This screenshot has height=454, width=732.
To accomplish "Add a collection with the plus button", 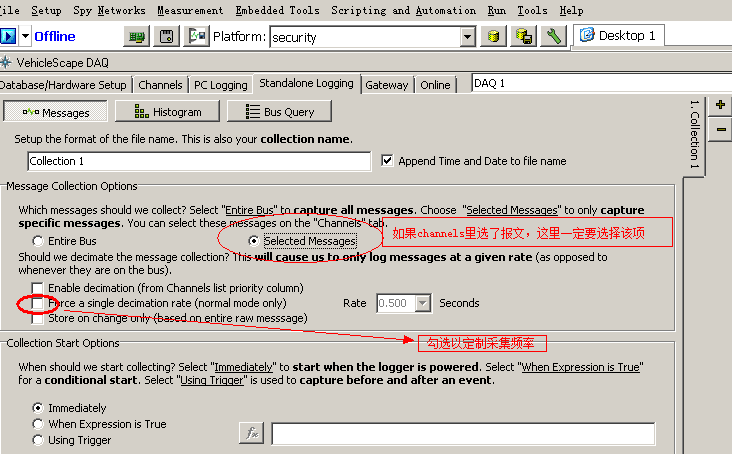I will [720, 105].
